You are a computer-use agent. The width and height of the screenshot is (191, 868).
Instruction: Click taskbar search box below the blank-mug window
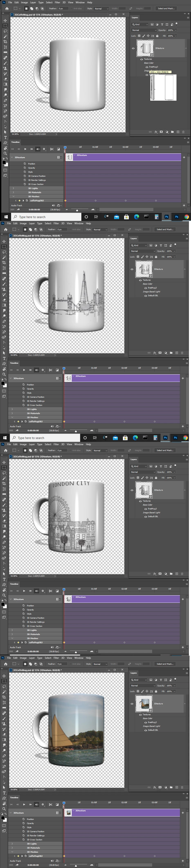[x=46, y=217]
